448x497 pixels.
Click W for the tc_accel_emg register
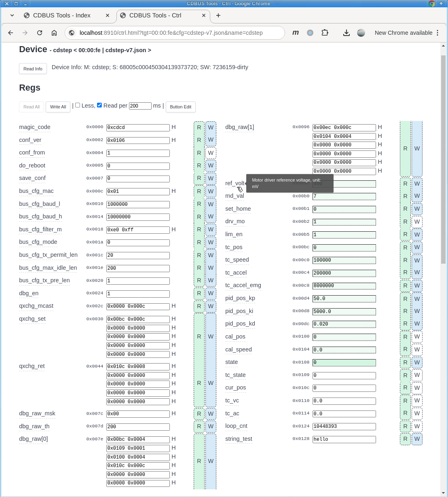pyautogui.click(x=417, y=286)
